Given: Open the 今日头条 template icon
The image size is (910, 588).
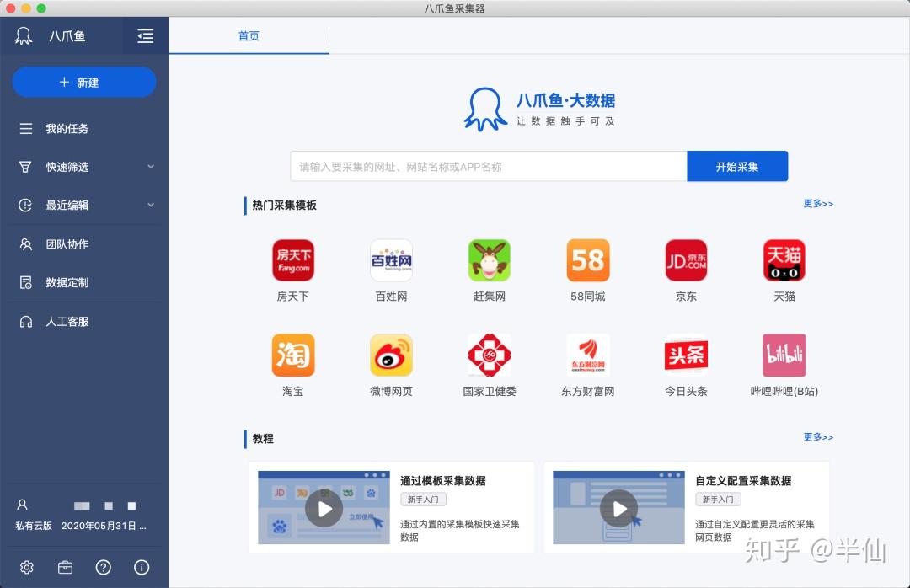Looking at the screenshot, I should [686, 355].
